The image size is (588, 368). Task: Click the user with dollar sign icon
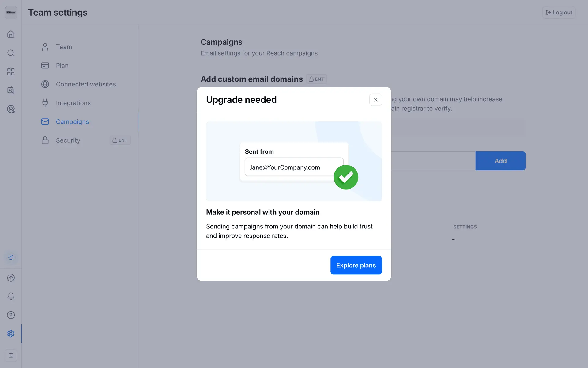[x=11, y=109]
